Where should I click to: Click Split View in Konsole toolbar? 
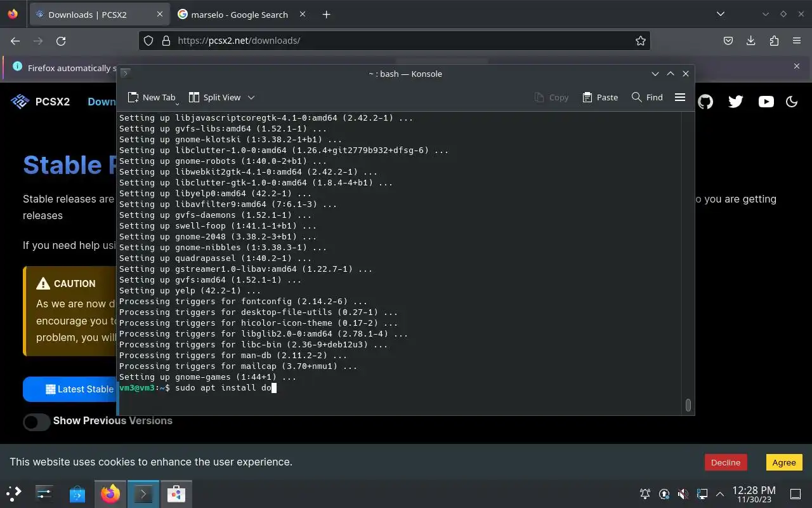[215, 97]
